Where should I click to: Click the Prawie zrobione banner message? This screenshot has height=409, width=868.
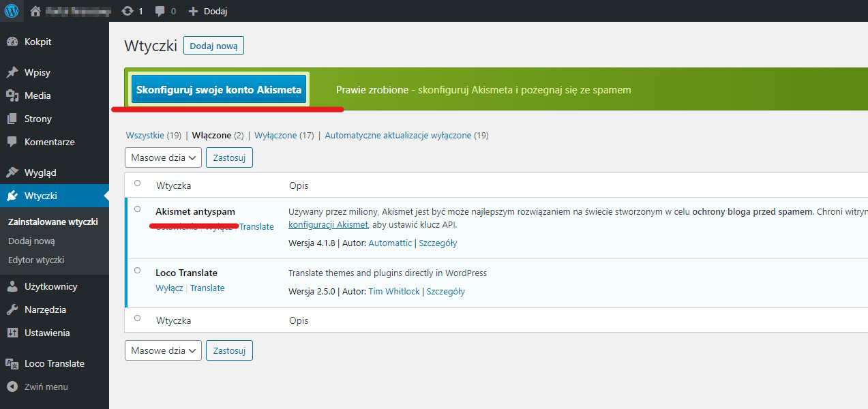point(483,89)
